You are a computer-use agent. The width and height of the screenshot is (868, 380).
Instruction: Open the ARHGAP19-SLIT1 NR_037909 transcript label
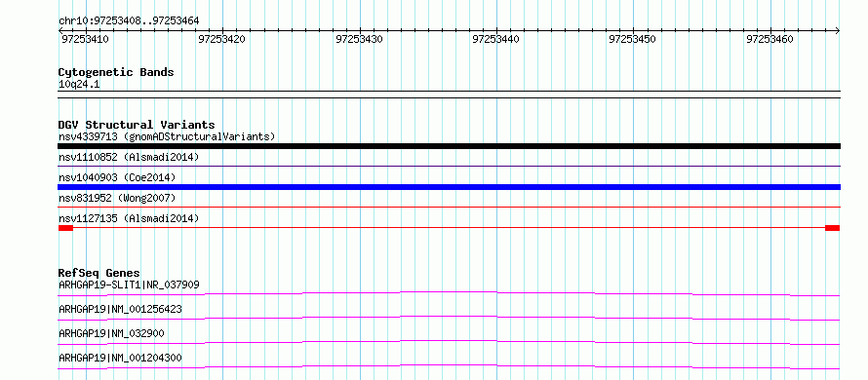[x=129, y=285]
